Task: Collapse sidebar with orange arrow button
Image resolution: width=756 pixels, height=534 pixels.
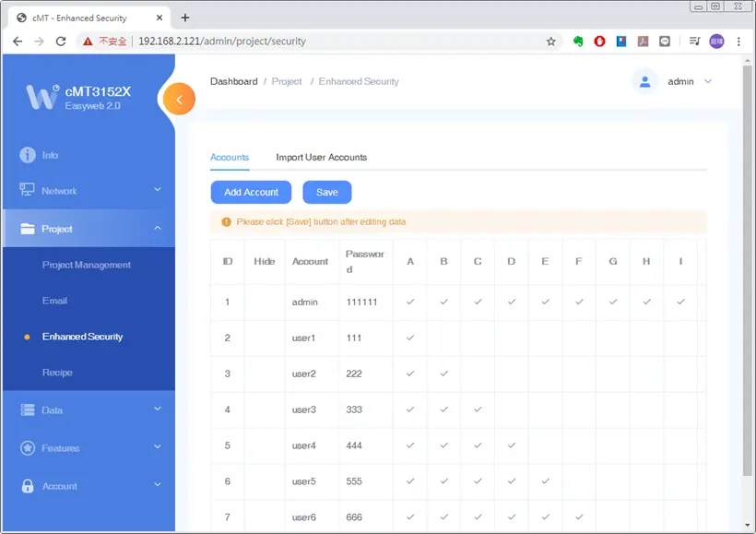Action: point(179,100)
